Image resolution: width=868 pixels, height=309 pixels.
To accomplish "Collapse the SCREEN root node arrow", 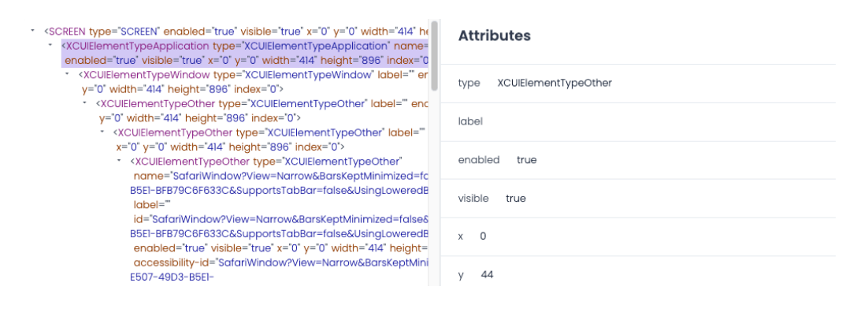I will 32,31.
